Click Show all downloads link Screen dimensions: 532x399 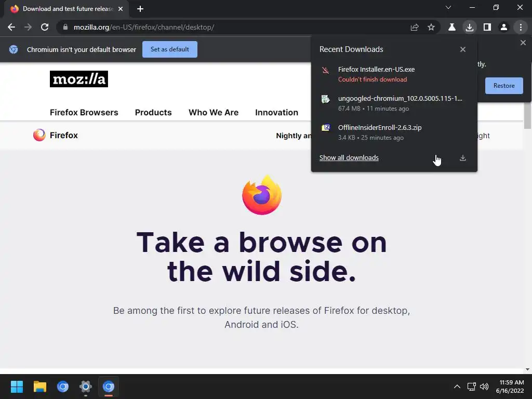[349, 158]
